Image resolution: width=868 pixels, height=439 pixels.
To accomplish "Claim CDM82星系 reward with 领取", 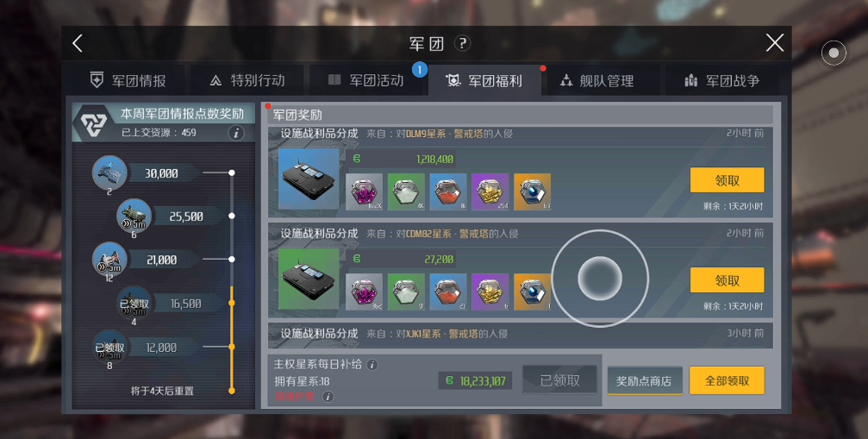I will pyautogui.click(x=727, y=280).
